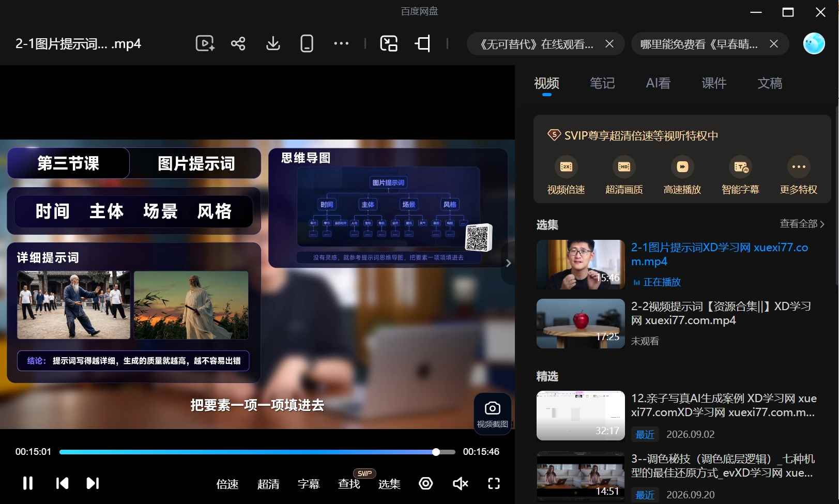This screenshot has height=504, width=839.
Task: Open 智能字幕 SVIP feature
Action: [x=740, y=176]
